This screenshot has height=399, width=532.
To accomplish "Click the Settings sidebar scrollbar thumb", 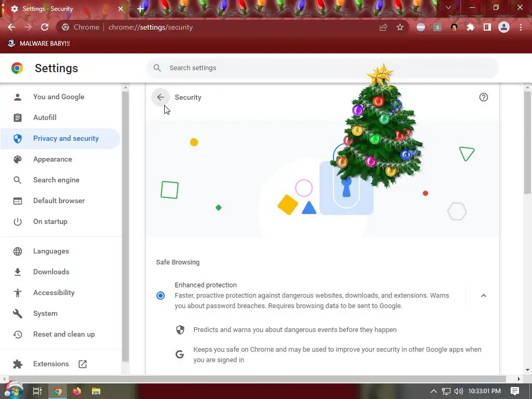I will pos(125,227).
